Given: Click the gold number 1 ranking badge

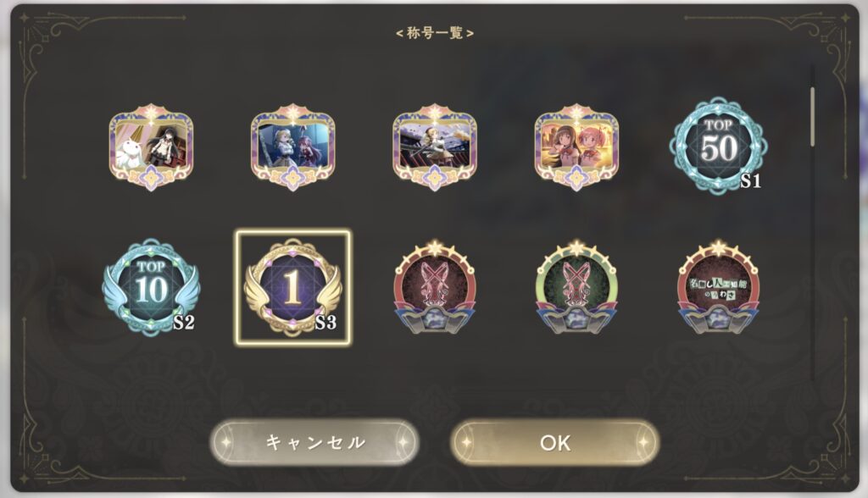Looking at the screenshot, I should coord(292,287).
